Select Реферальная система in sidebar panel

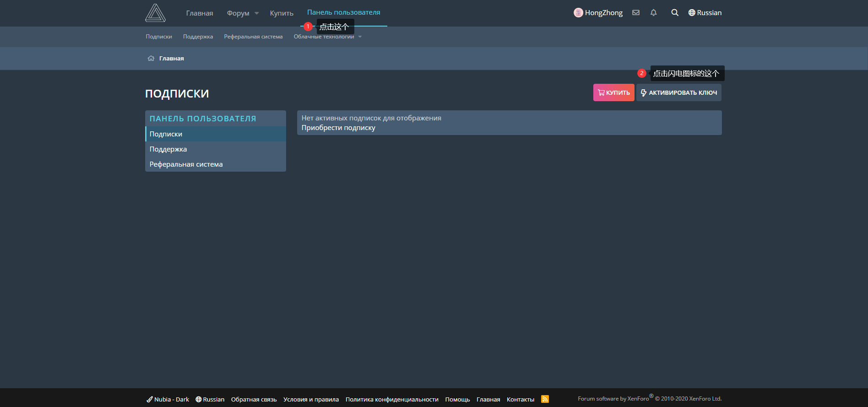pyautogui.click(x=216, y=164)
